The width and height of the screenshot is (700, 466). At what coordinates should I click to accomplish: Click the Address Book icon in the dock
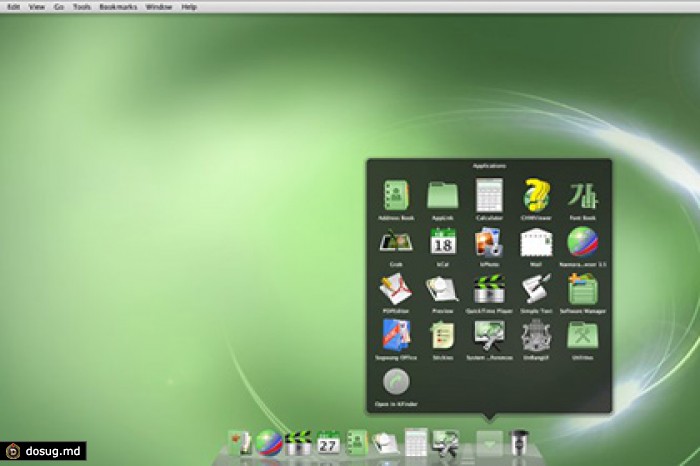357,443
